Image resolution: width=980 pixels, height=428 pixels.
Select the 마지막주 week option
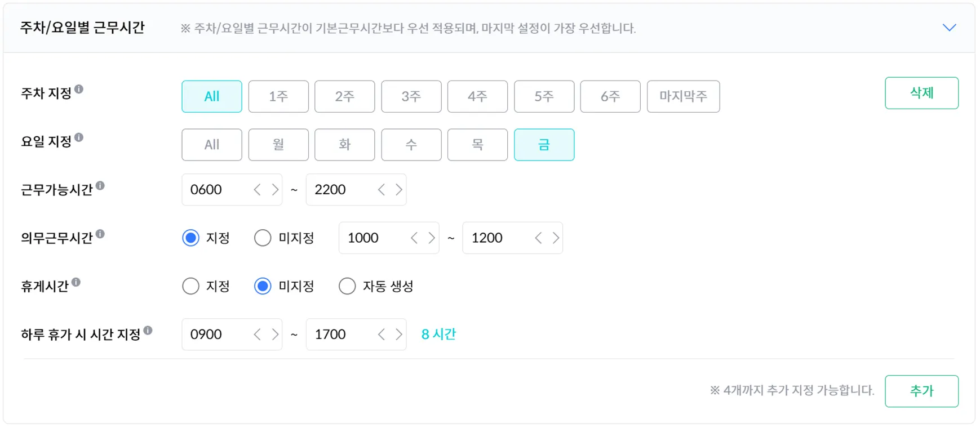(x=683, y=96)
